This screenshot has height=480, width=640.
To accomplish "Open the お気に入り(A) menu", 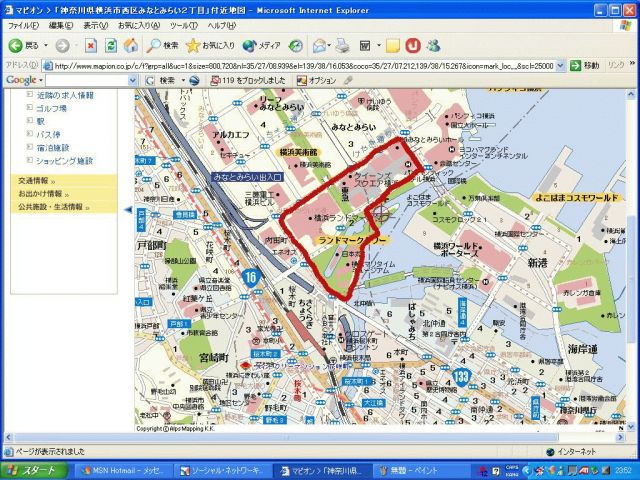I will pyautogui.click(x=139, y=26).
